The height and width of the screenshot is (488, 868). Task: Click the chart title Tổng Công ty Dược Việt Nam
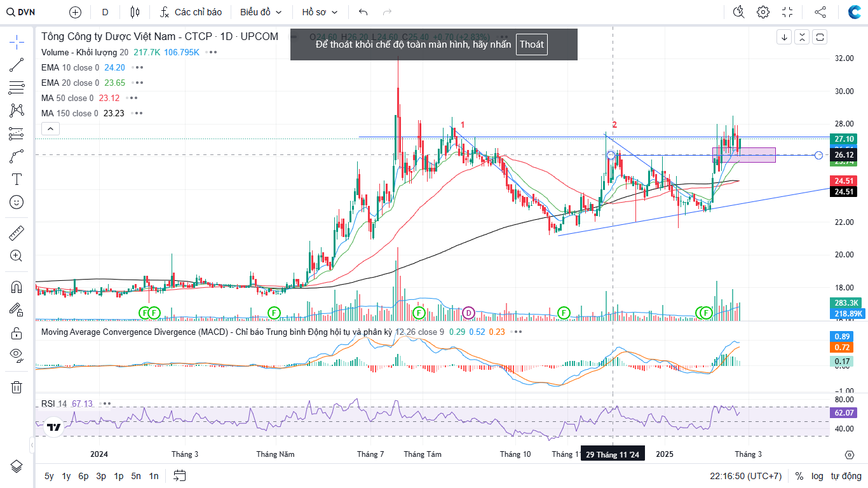click(160, 37)
